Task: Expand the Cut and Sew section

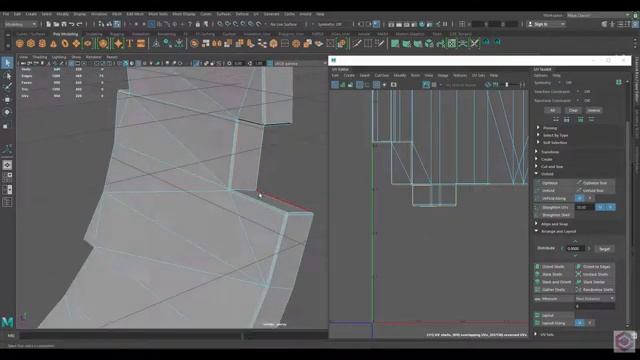Action: click(x=536, y=167)
